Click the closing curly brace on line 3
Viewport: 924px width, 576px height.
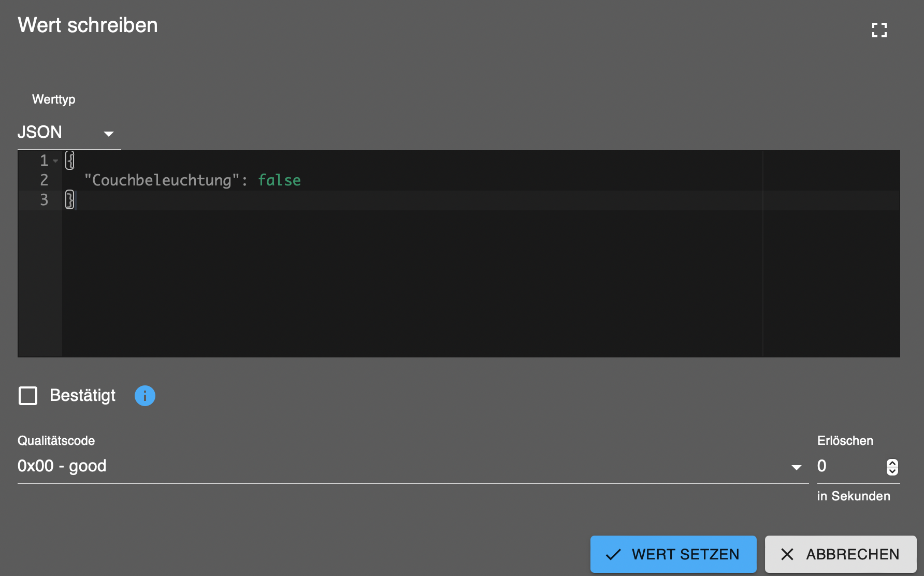pyautogui.click(x=70, y=200)
